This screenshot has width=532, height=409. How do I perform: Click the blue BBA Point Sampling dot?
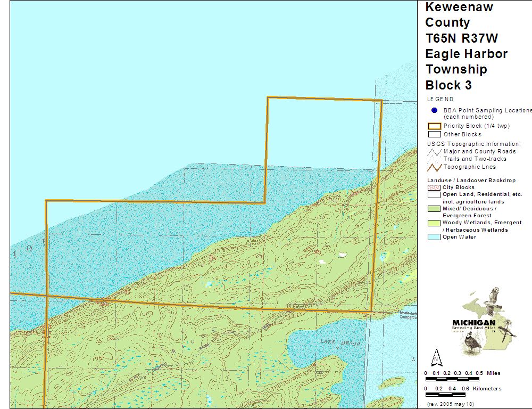click(434, 110)
